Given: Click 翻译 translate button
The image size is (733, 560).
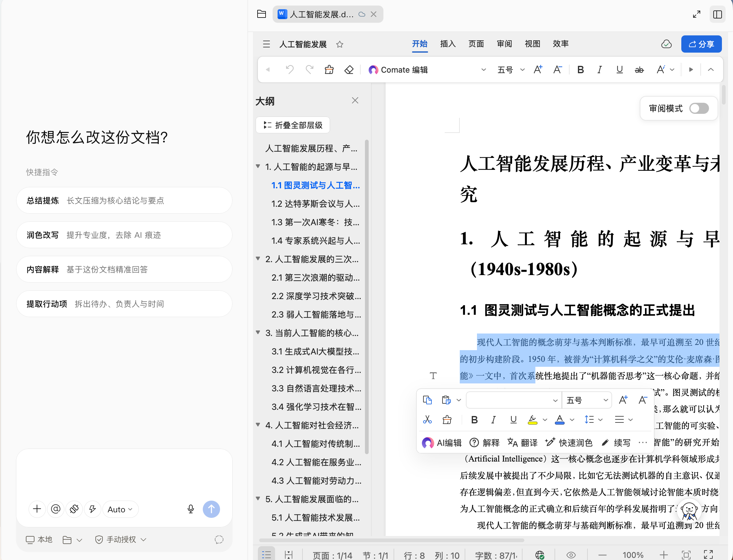Looking at the screenshot, I should (x=522, y=443).
